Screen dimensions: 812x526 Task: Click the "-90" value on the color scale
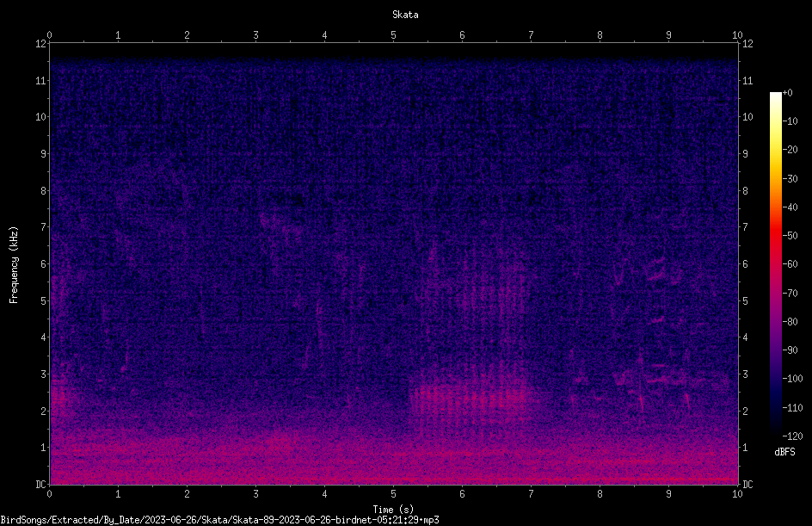[790, 350]
